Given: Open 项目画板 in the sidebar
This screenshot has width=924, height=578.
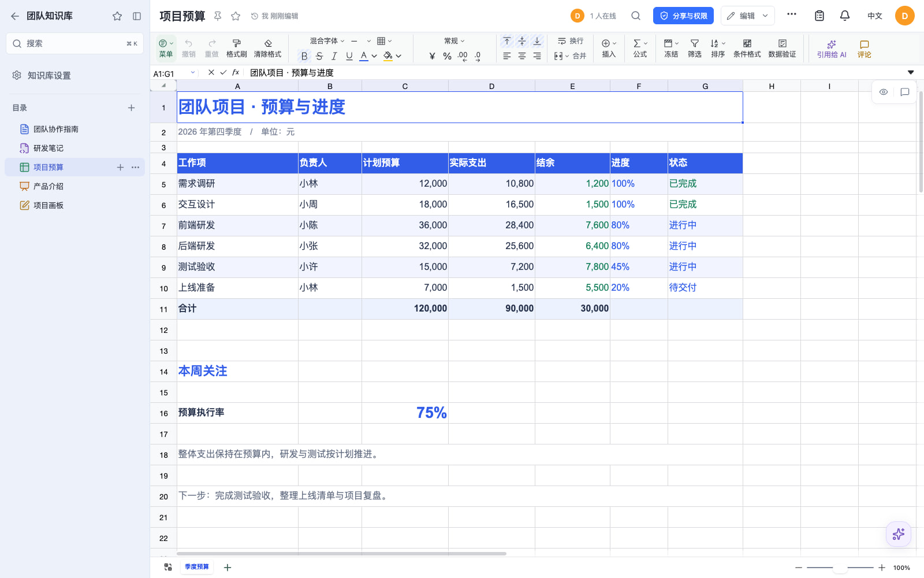Looking at the screenshot, I should (49, 205).
